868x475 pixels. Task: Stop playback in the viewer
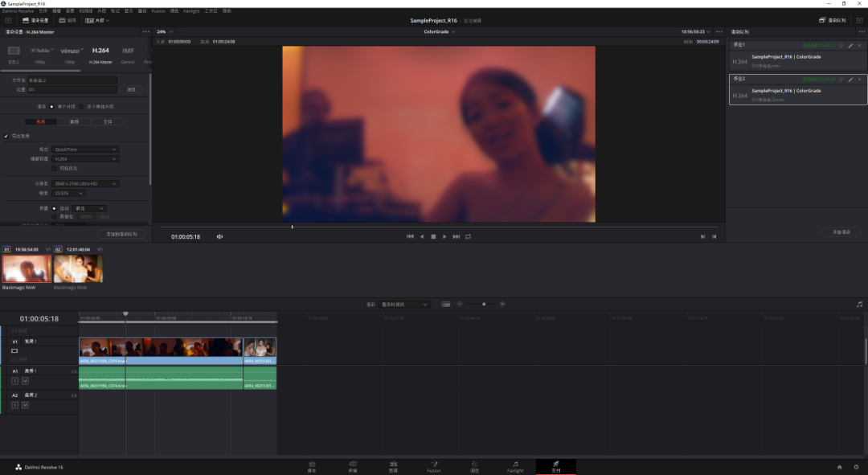[x=433, y=236]
